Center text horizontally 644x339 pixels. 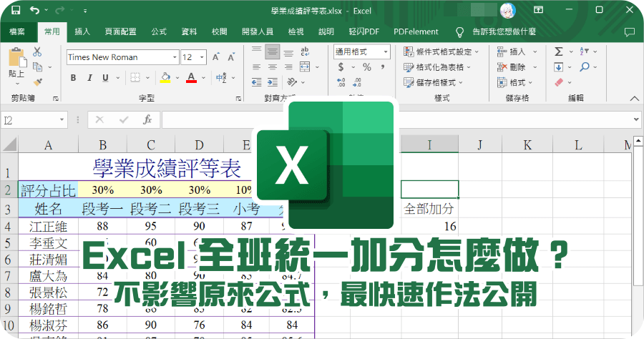click(273, 67)
